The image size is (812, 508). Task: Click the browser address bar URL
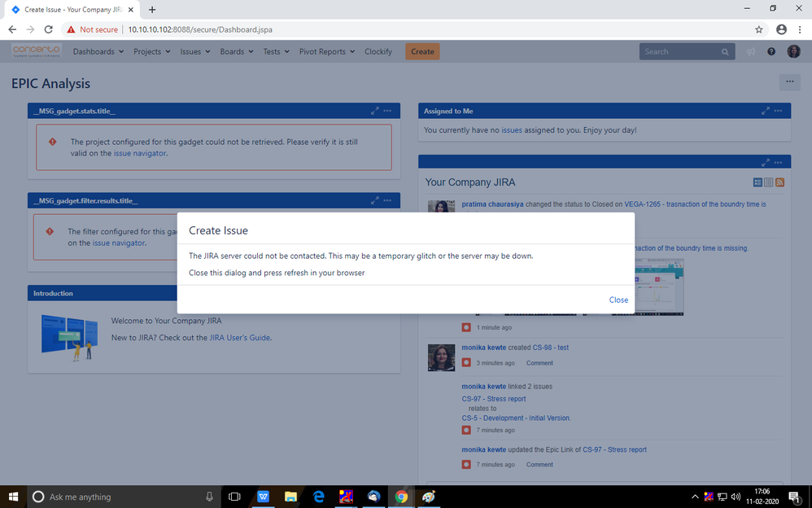coord(200,29)
